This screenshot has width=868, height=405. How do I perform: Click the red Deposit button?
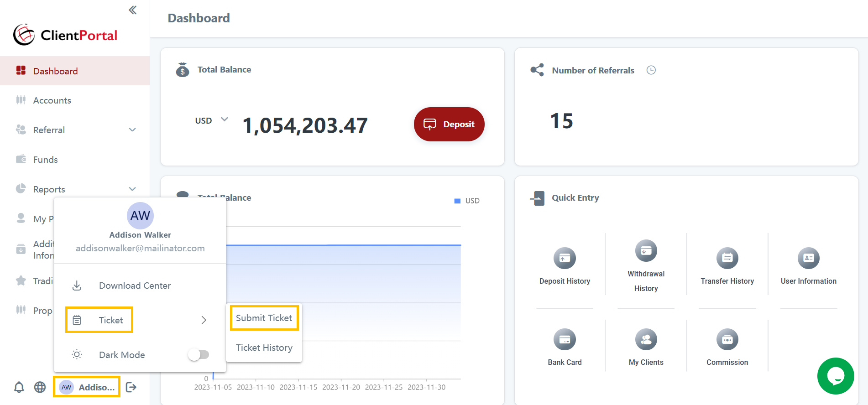(x=449, y=125)
